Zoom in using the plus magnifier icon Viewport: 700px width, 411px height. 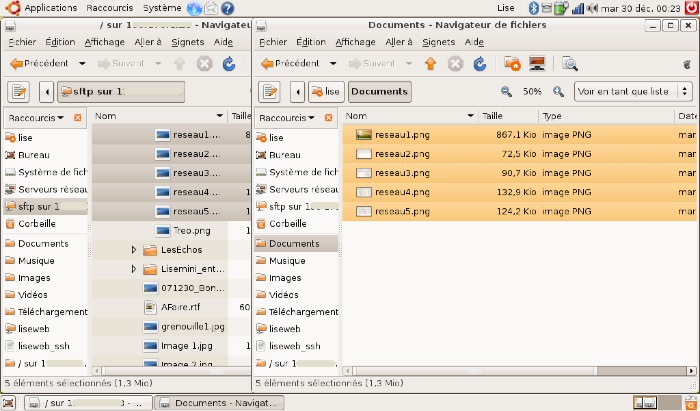[x=558, y=91]
